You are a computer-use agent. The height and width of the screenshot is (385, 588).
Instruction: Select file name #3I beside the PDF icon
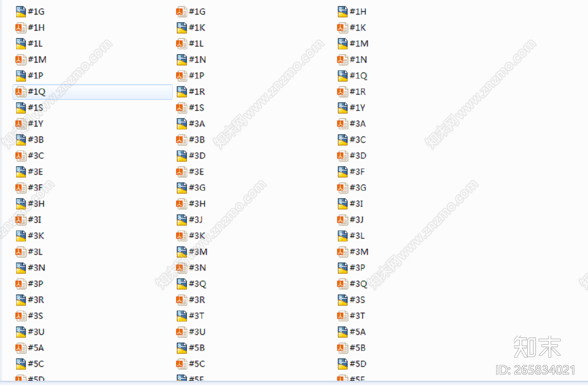35,220
